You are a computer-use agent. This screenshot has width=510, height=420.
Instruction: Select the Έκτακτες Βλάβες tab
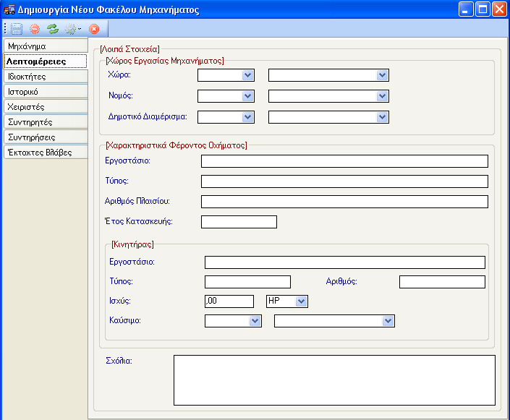tap(46, 153)
